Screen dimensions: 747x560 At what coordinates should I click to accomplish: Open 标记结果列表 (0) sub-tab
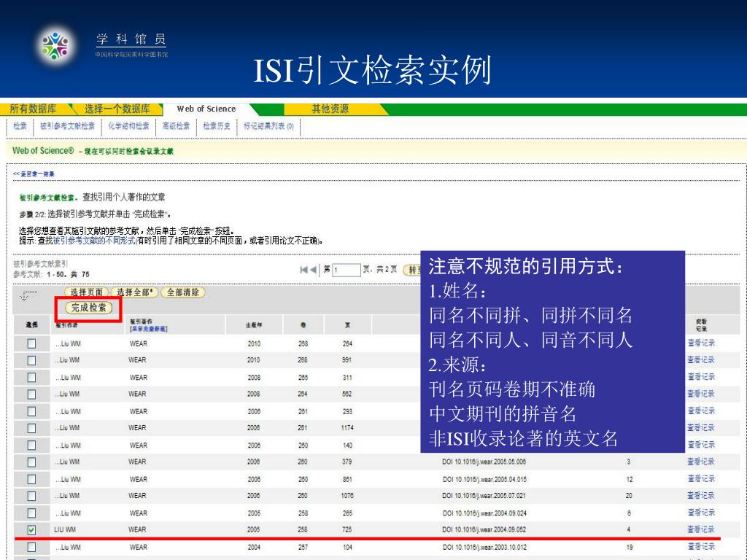(x=268, y=126)
